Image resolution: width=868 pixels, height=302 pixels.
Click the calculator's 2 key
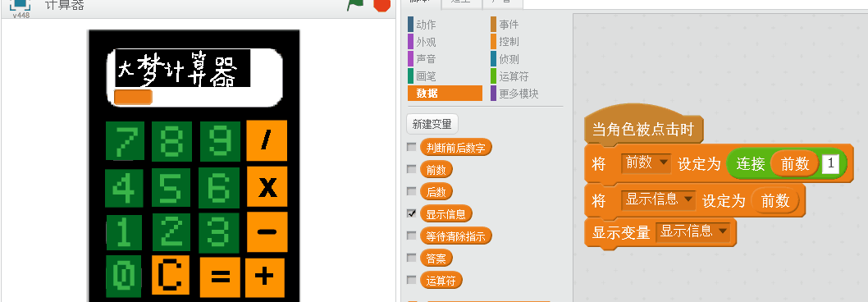171,232
